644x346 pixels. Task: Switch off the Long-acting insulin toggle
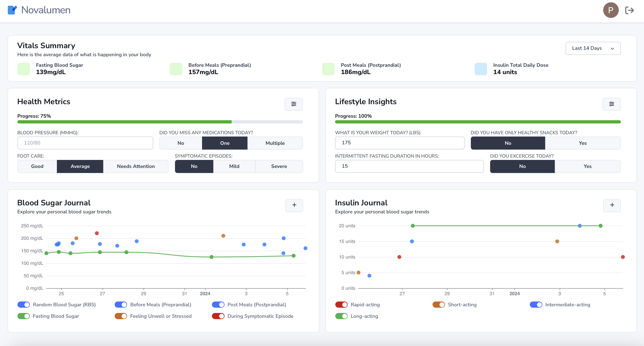341,316
